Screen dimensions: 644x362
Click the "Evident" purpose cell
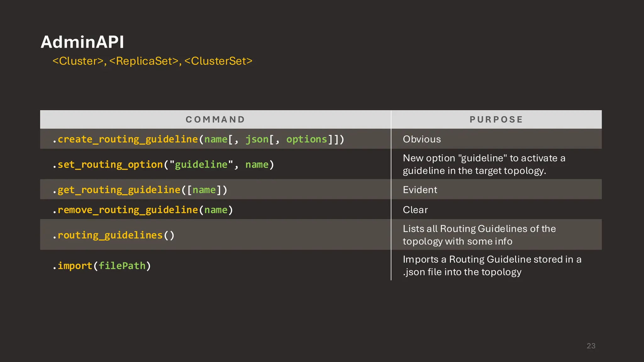coord(420,190)
